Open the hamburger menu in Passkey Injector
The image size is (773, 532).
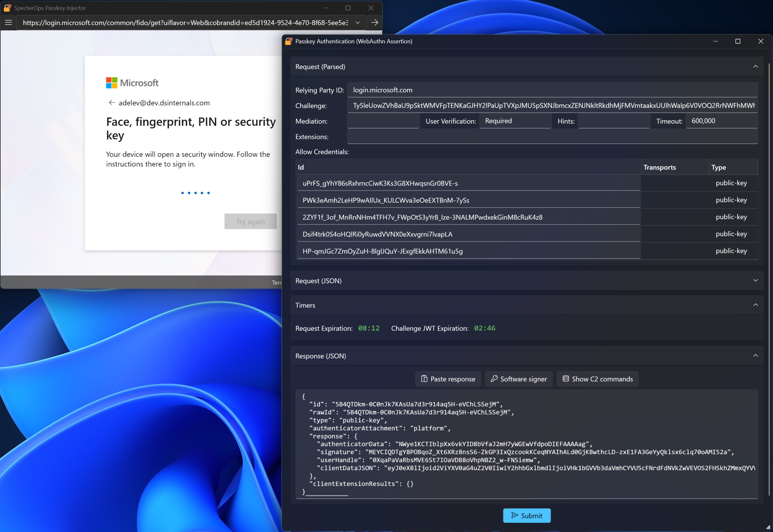pyautogui.click(x=9, y=22)
